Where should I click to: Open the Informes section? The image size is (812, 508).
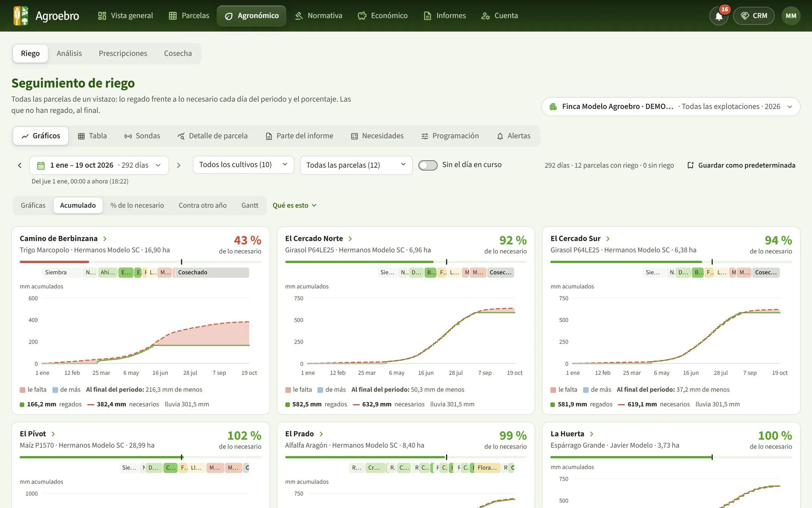(445, 16)
